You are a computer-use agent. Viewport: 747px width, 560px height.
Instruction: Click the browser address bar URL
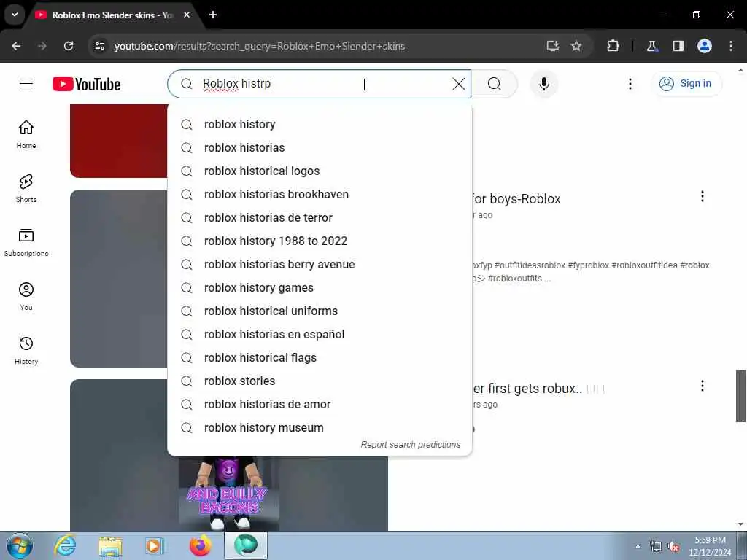tap(260, 46)
